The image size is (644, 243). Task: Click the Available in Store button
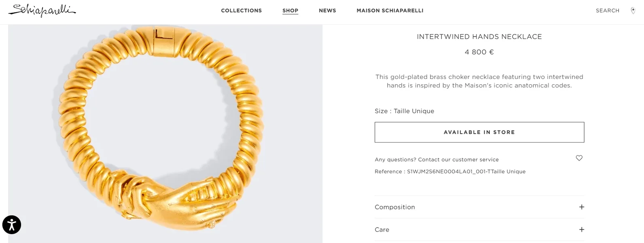[479, 132]
